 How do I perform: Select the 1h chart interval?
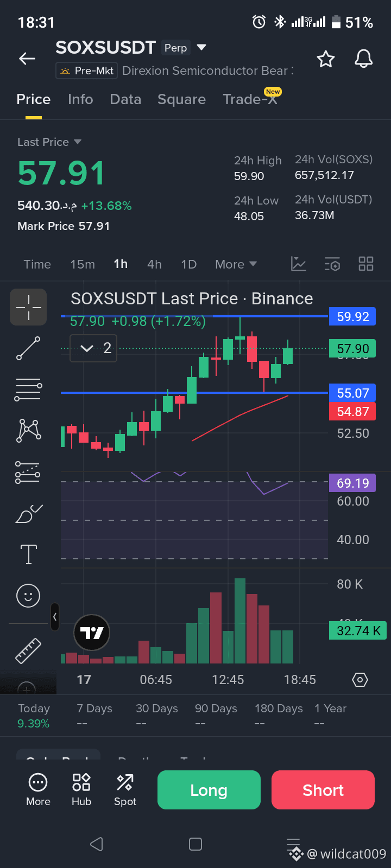click(121, 264)
